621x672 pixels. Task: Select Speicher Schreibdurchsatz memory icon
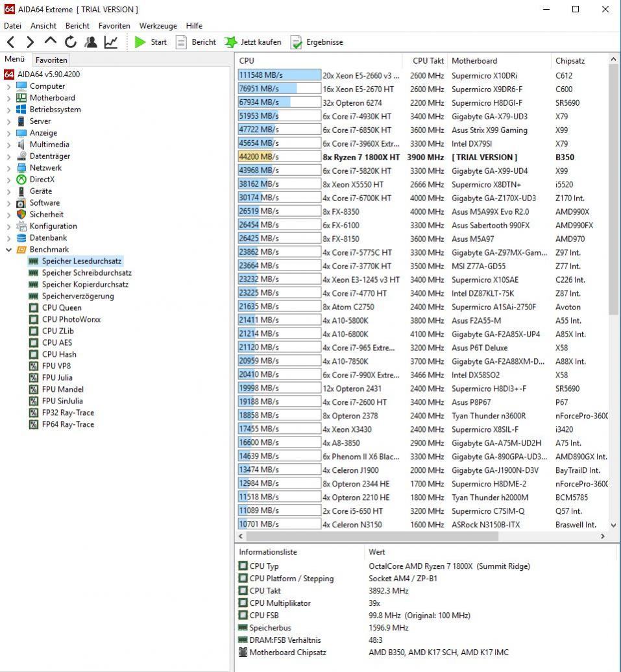33,273
